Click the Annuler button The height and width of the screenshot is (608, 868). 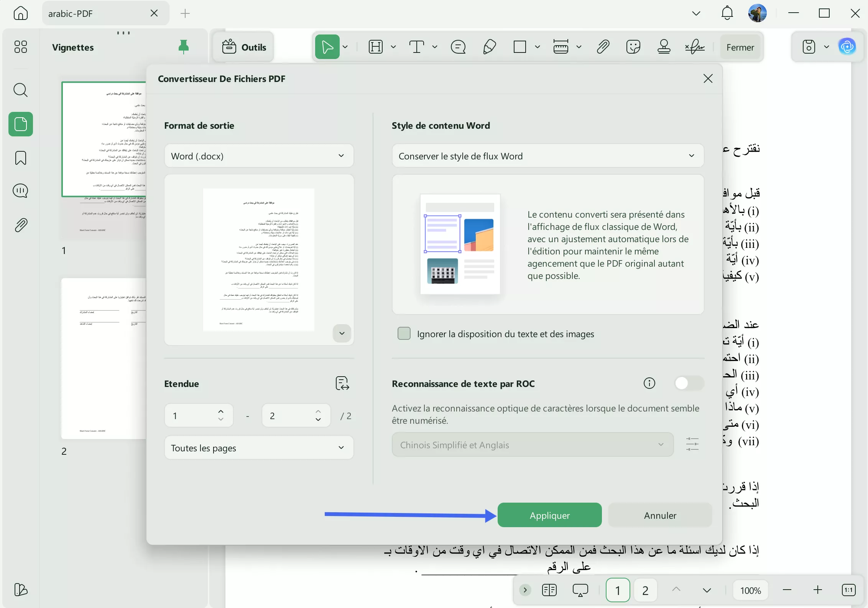660,515
